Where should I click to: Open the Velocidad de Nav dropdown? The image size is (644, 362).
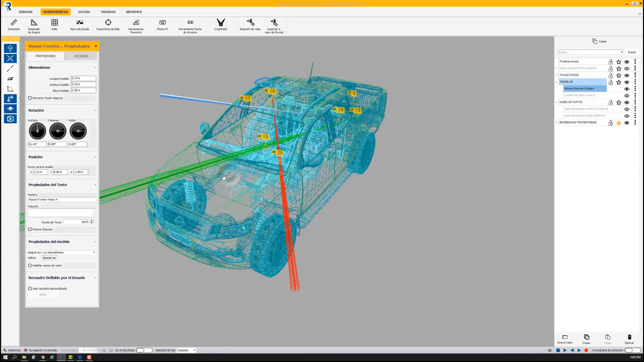pos(186,350)
